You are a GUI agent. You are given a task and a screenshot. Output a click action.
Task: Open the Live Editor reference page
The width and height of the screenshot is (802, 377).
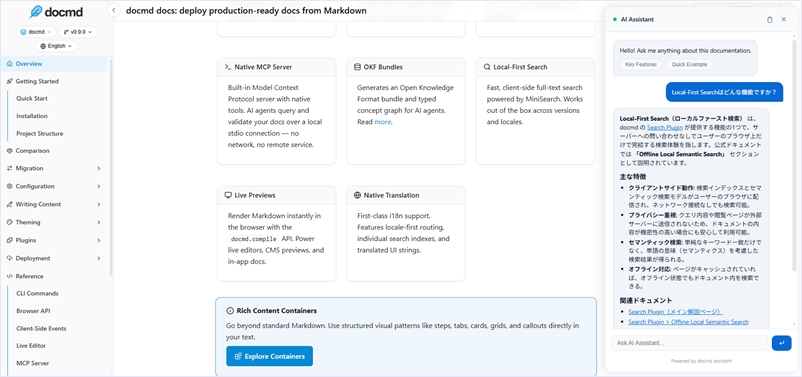point(31,346)
